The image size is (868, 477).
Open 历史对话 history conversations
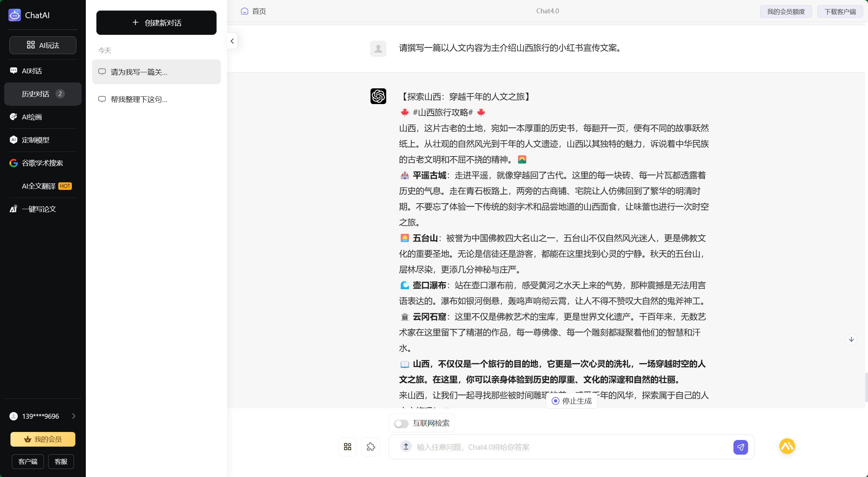coord(35,94)
